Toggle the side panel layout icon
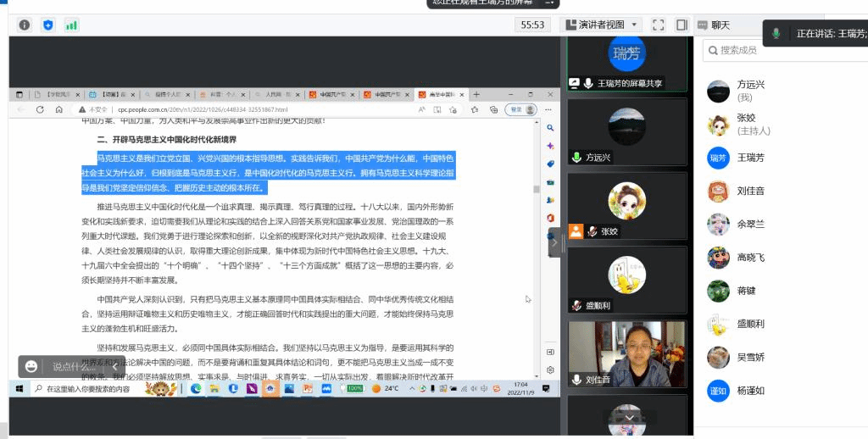The height and width of the screenshot is (439, 868). pyautogui.click(x=682, y=25)
